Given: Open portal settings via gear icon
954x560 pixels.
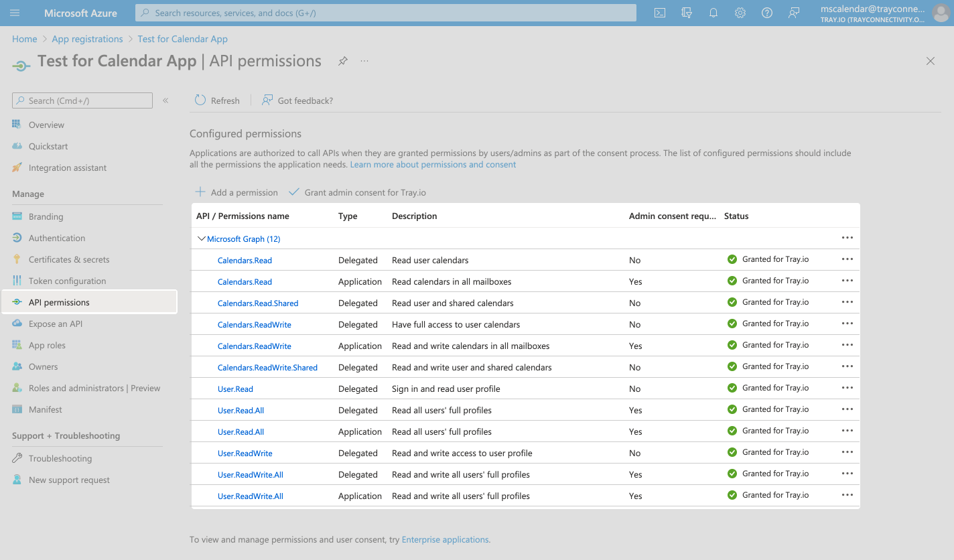Looking at the screenshot, I should pos(740,13).
